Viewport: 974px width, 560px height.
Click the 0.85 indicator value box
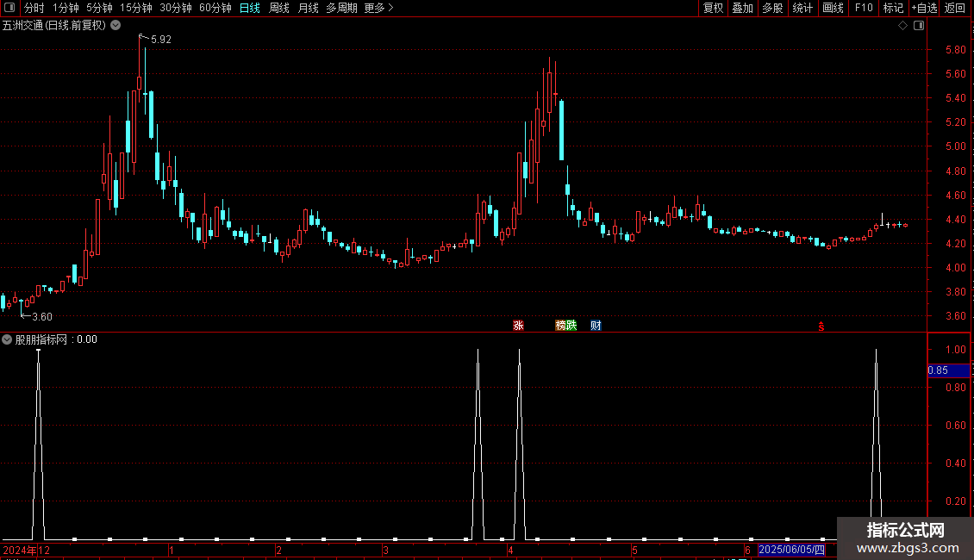[948, 370]
